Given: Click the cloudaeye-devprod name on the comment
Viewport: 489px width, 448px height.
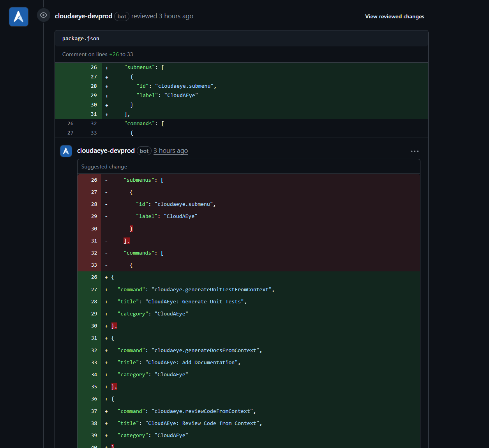Looking at the screenshot, I should (106, 151).
